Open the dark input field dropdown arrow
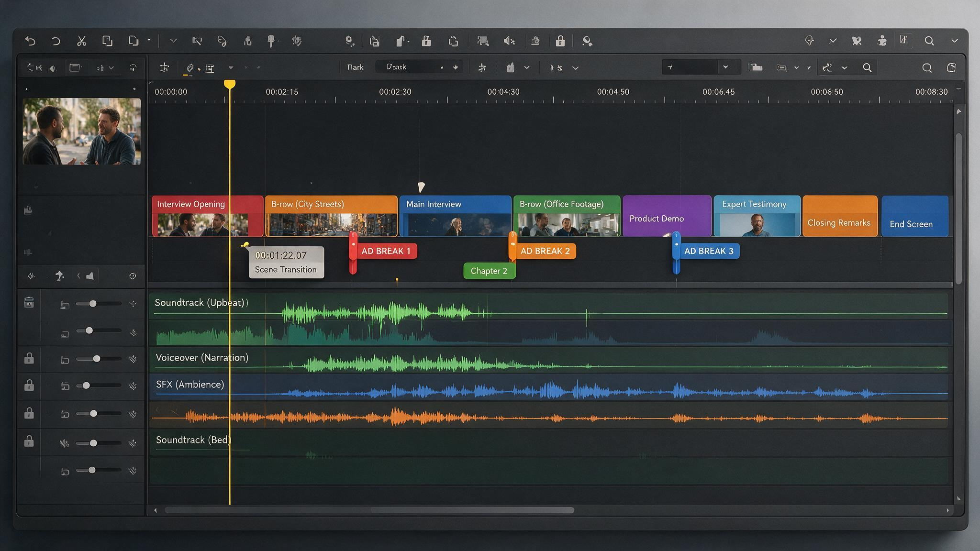980x551 pixels. (725, 67)
